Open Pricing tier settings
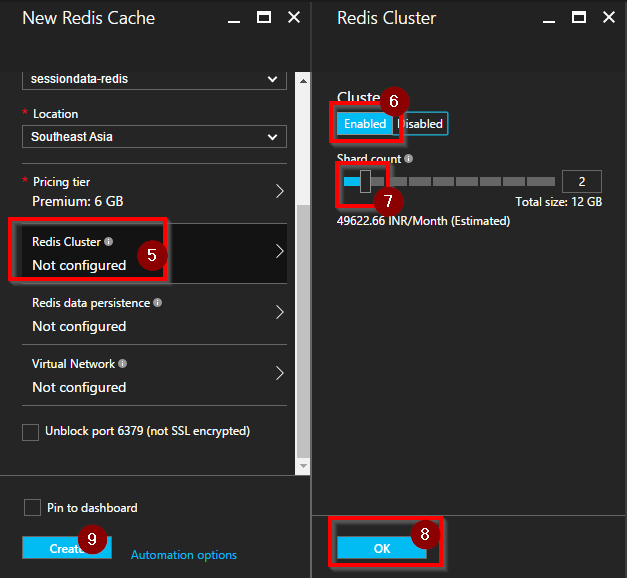This screenshot has height=578, width=627. click(x=154, y=192)
